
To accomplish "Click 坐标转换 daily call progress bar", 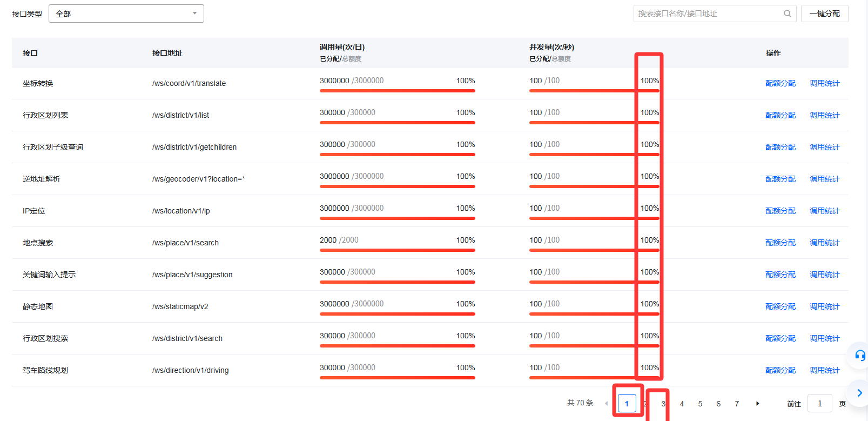I will [x=397, y=91].
